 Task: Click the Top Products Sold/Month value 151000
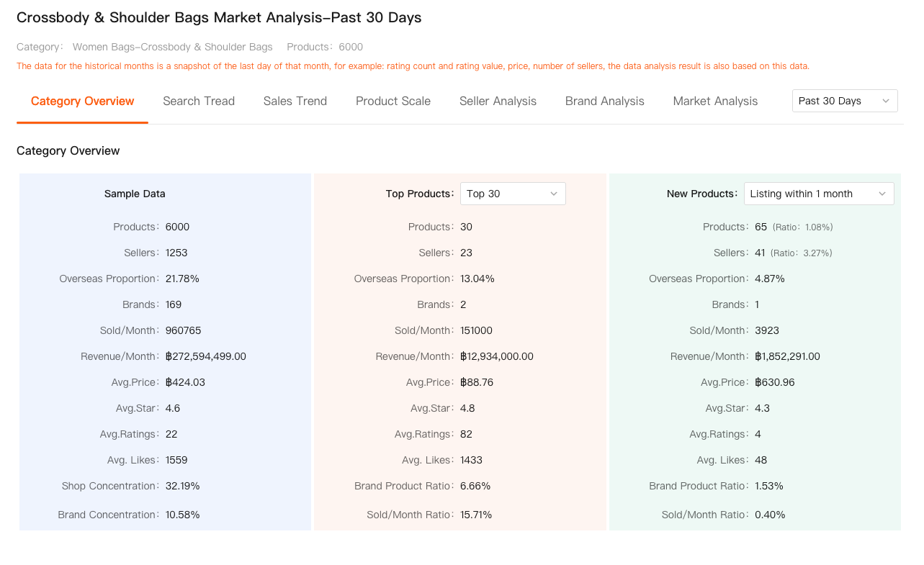(476, 330)
